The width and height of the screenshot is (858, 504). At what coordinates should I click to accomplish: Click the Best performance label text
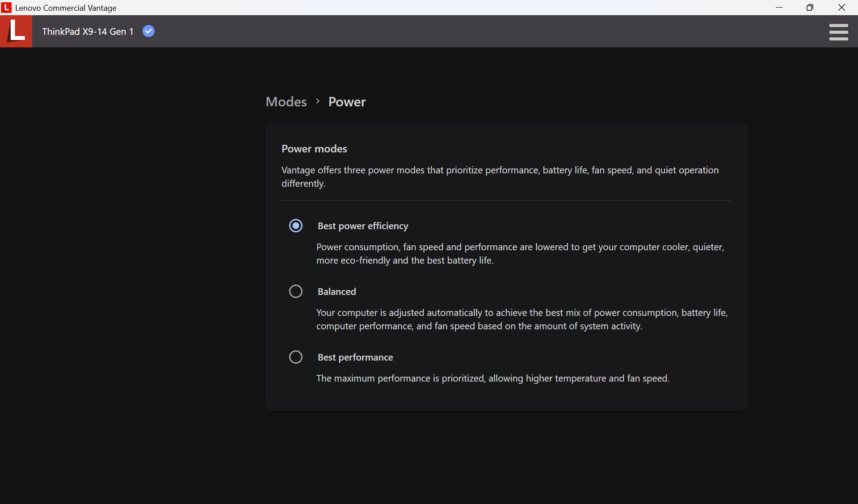pyautogui.click(x=355, y=357)
